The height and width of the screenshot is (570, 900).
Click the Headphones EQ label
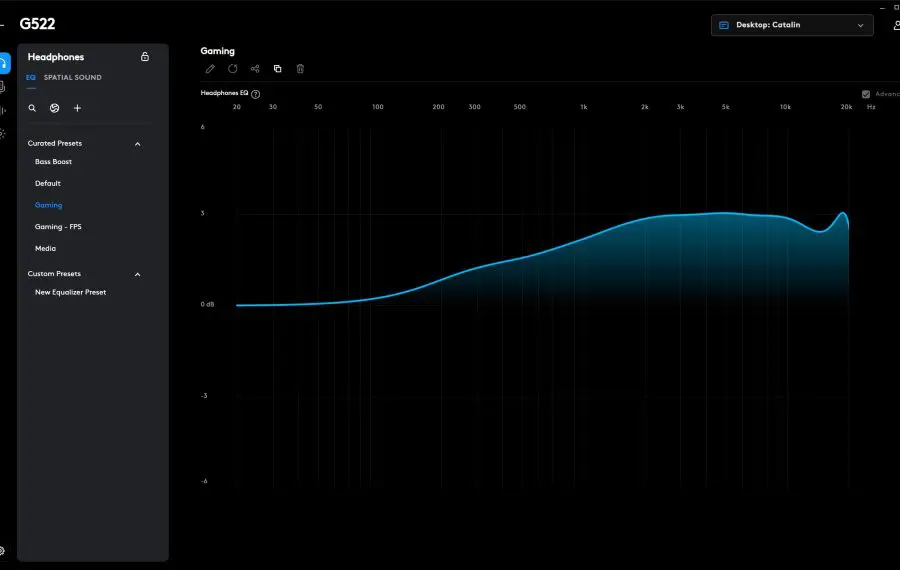click(224, 93)
